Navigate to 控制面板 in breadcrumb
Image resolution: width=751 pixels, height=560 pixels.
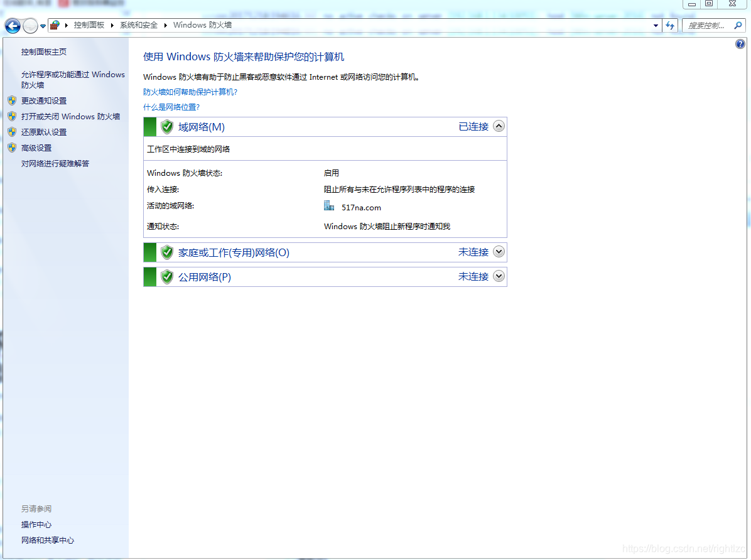point(89,26)
